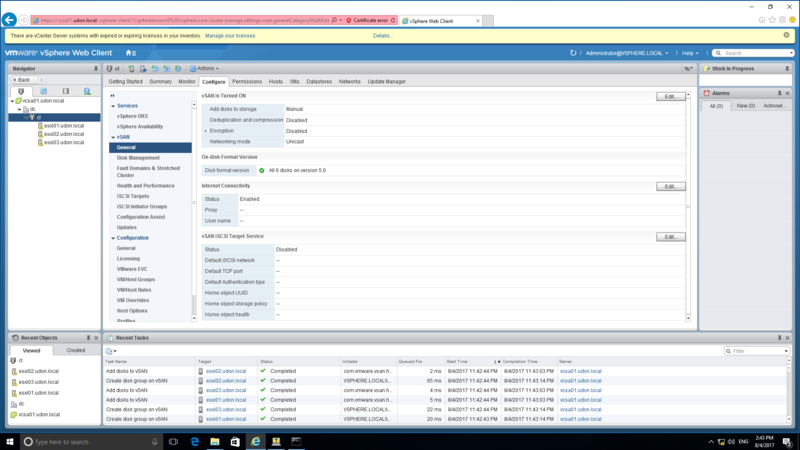Switch to the Monitor tab
This screenshot has height=450, width=800.
pyautogui.click(x=187, y=82)
